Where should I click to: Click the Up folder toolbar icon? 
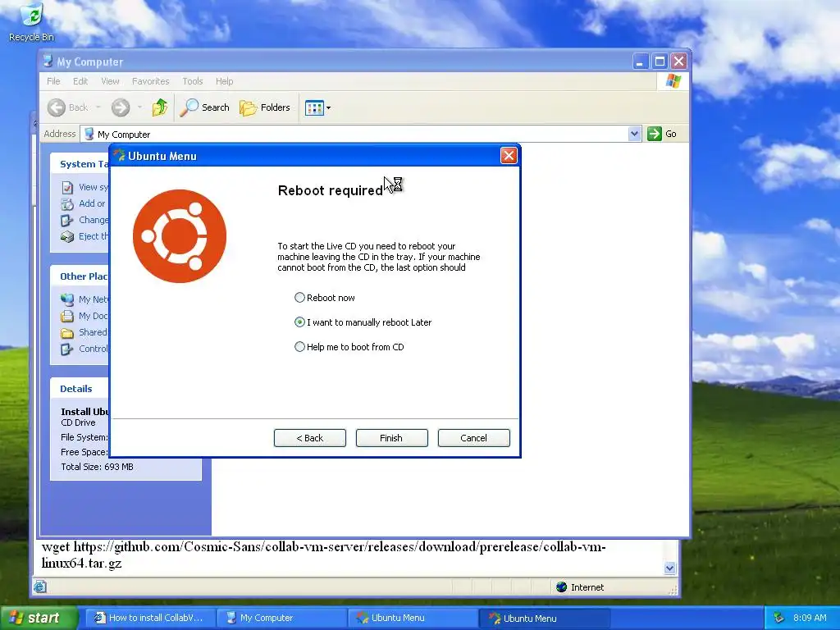point(160,107)
